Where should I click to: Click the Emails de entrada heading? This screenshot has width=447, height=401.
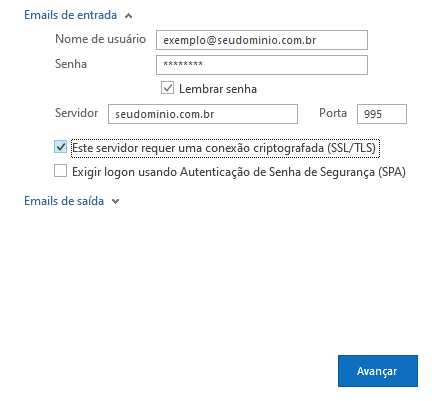click(71, 15)
